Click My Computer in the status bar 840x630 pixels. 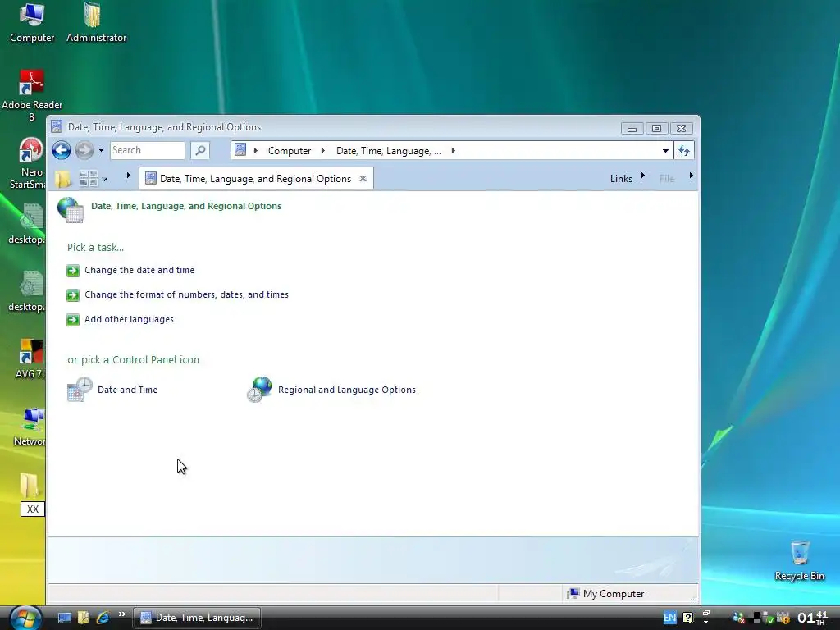(606, 594)
